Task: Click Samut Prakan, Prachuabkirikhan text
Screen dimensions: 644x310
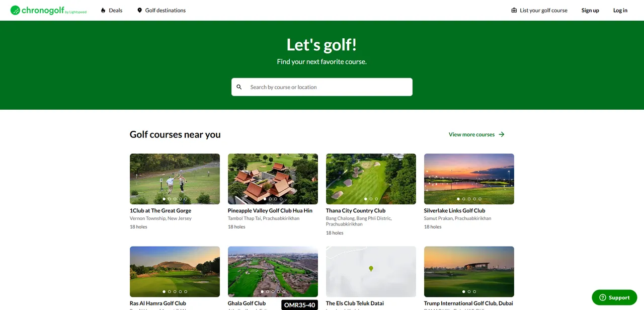Action: pyautogui.click(x=457, y=218)
